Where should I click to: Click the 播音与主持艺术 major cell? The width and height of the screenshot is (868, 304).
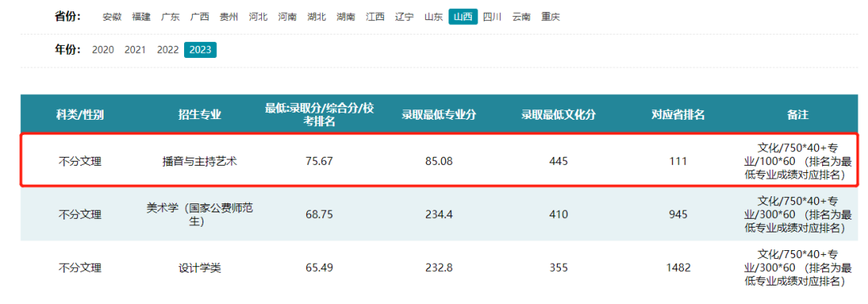[x=200, y=162]
